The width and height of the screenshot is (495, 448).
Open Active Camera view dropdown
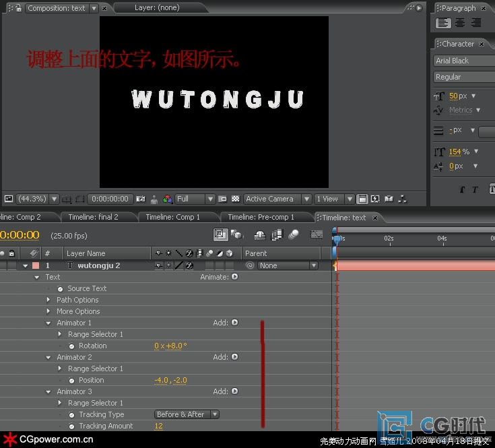(x=277, y=199)
